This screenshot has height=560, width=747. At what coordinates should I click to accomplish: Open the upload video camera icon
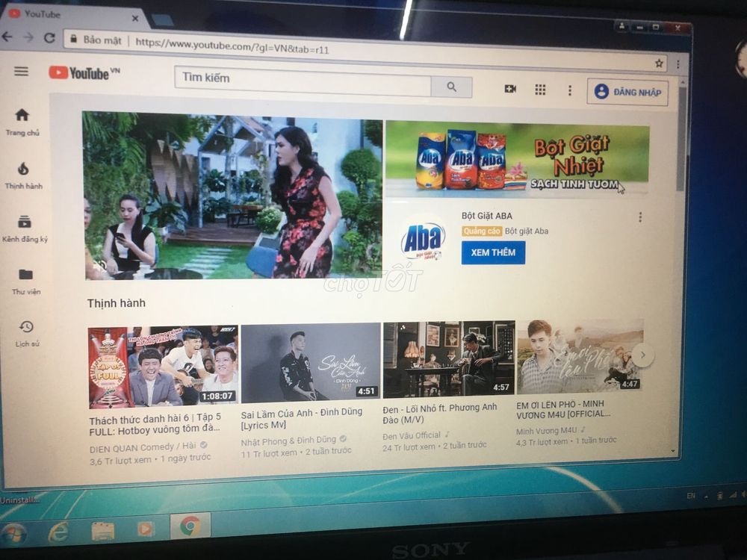(x=510, y=89)
